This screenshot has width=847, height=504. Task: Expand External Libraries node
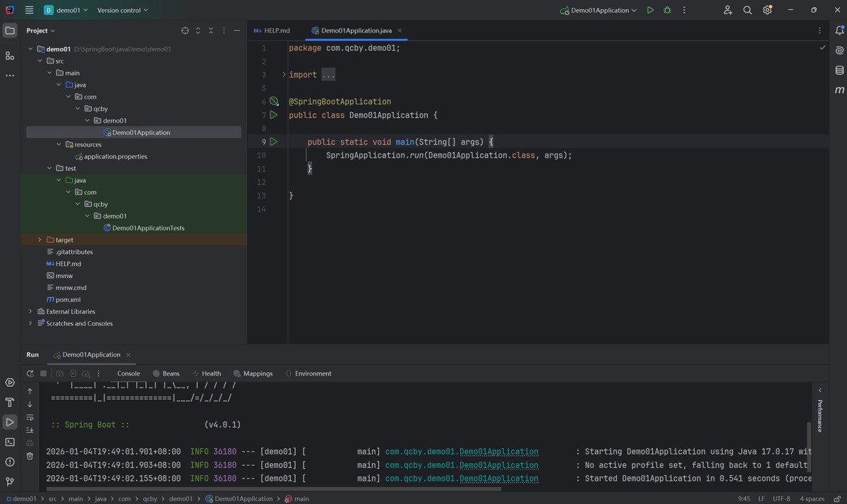tap(30, 311)
